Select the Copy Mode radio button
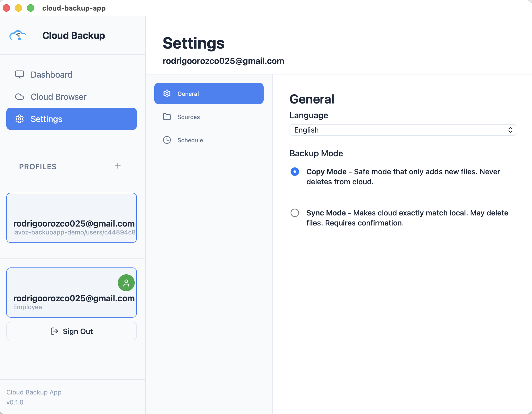Viewport: 532px width, 414px height. (295, 172)
